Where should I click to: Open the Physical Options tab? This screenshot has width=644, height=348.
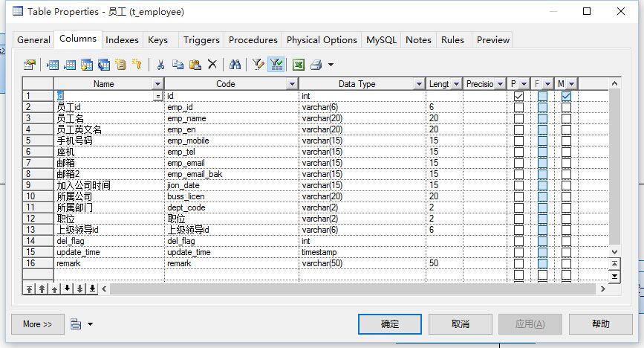point(322,40)
